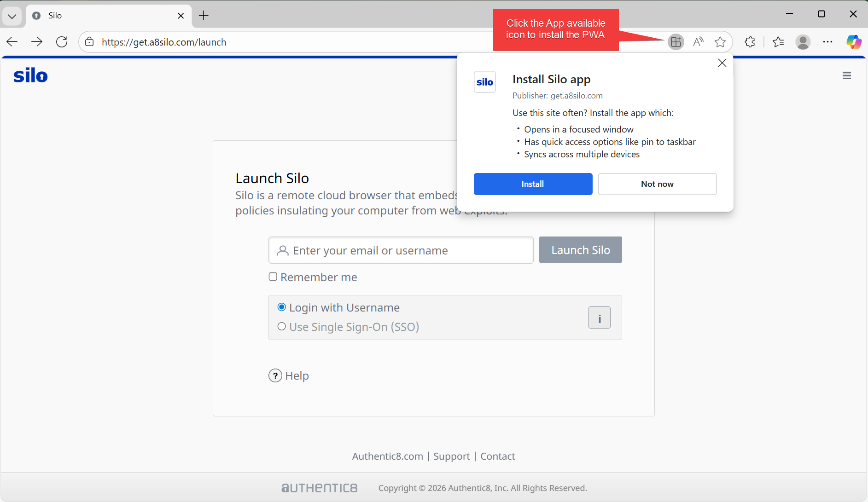Select Use Single Sign-On (SSO) radio
The height and width of the screenshot is (502, 868).
(x=282, y=326)
